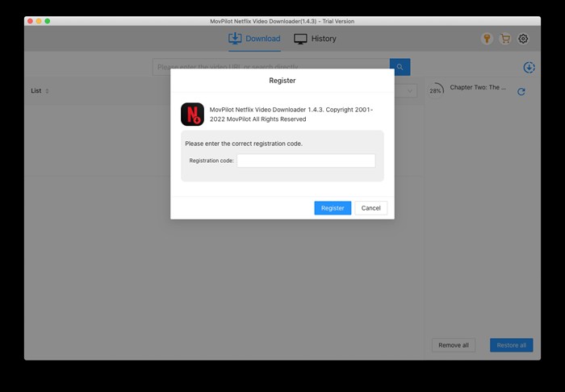Retry download with the refresh arrow icon

(521, 92)
